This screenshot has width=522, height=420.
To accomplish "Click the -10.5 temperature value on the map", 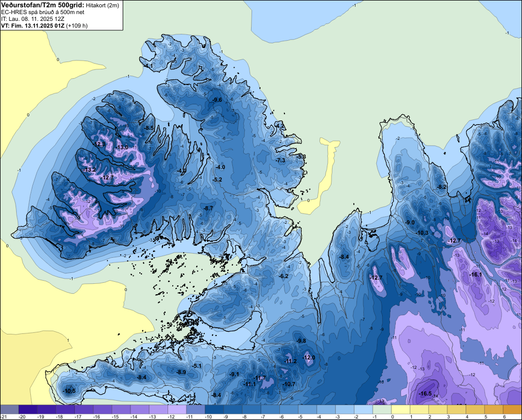I will coord(69,391).
